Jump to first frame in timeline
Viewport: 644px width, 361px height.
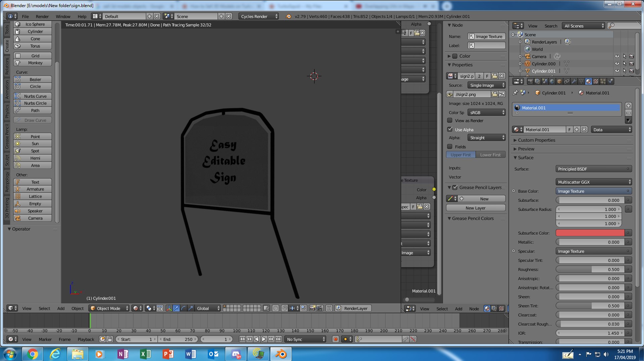click(x=242, y=339)
